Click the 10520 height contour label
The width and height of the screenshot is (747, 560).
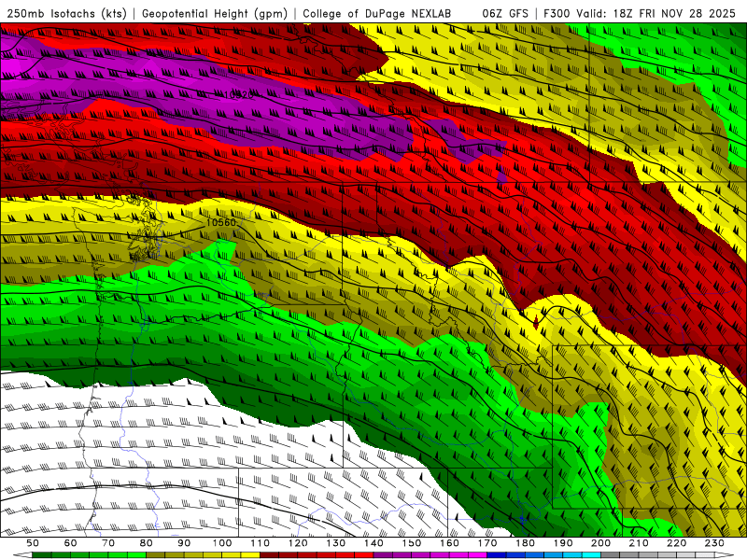[x=239, y=95]
